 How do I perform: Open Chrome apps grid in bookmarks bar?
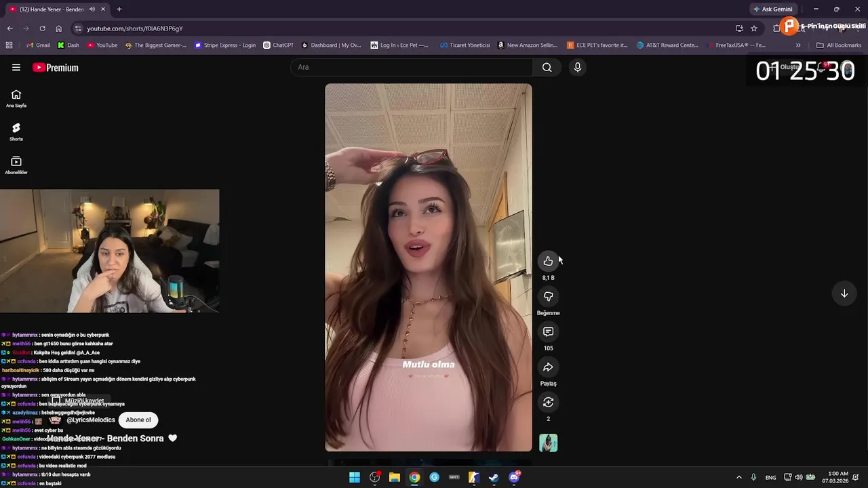(9, 45)
